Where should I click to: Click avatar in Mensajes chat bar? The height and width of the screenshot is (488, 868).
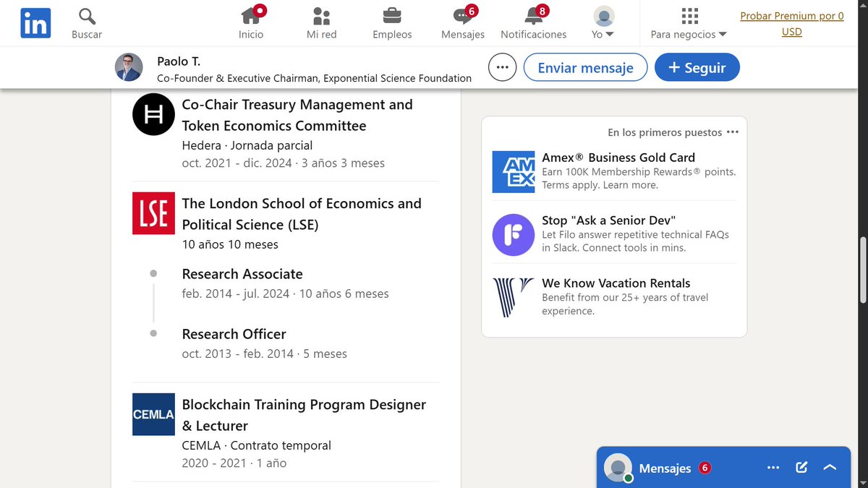click(x=618, y=468)
